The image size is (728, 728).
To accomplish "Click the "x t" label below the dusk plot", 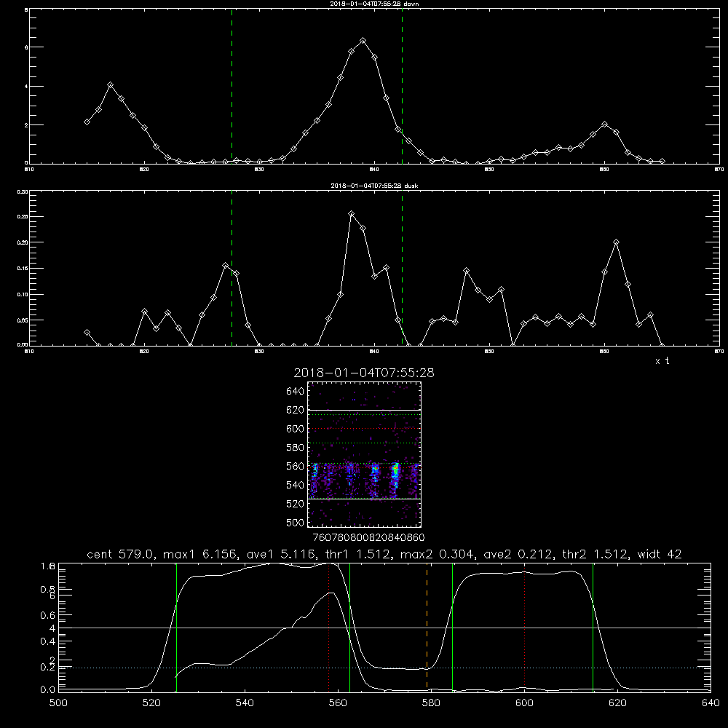I will tap(662, 361).
